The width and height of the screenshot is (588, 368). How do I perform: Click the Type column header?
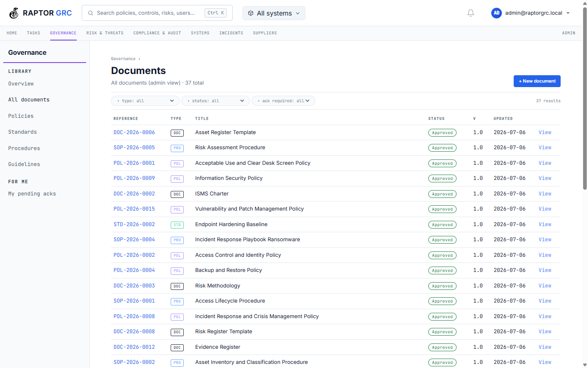click(176, 119)
